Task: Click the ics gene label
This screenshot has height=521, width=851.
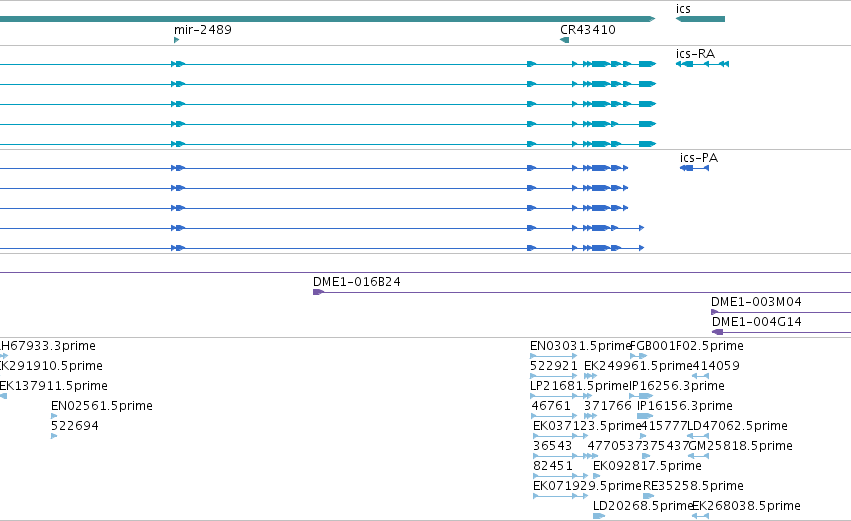Action: coord(683,9)
